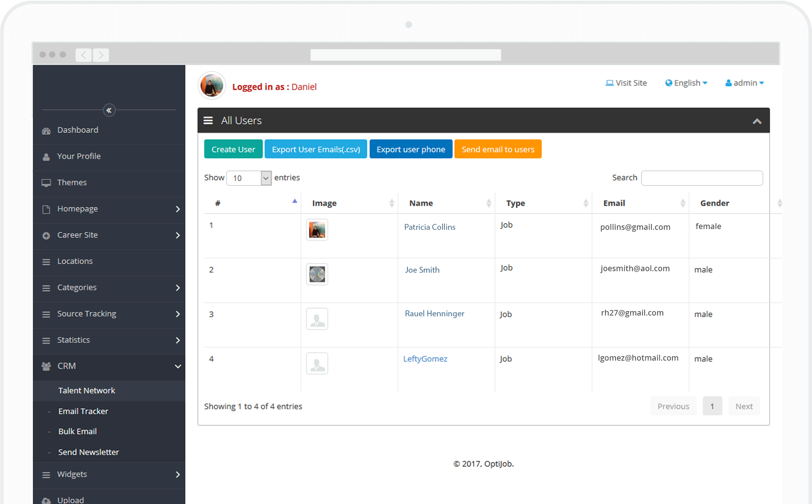This screenshot has height=504, width=812.
Task: Open the Visit Site link
Action: click(x=627, y=83)
